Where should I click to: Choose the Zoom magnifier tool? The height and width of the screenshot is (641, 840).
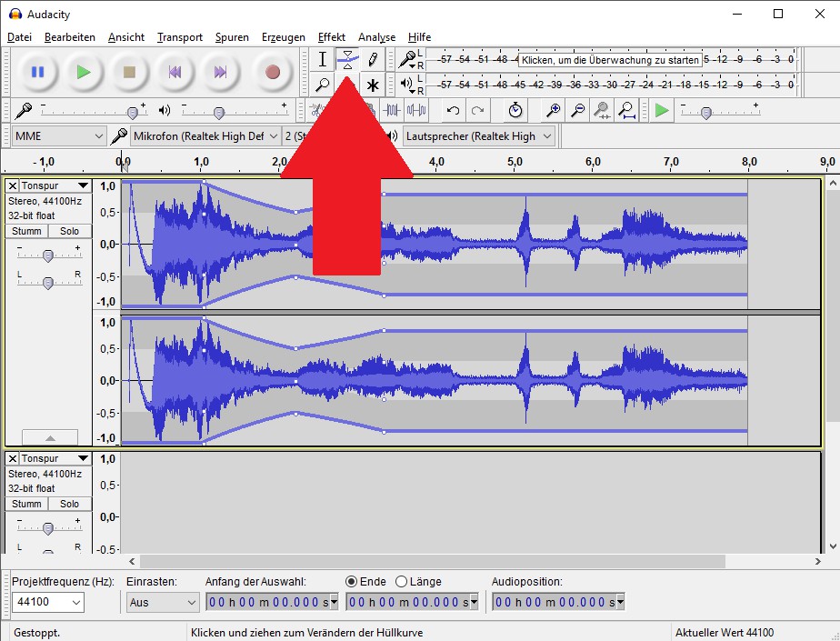coord(322,85)
